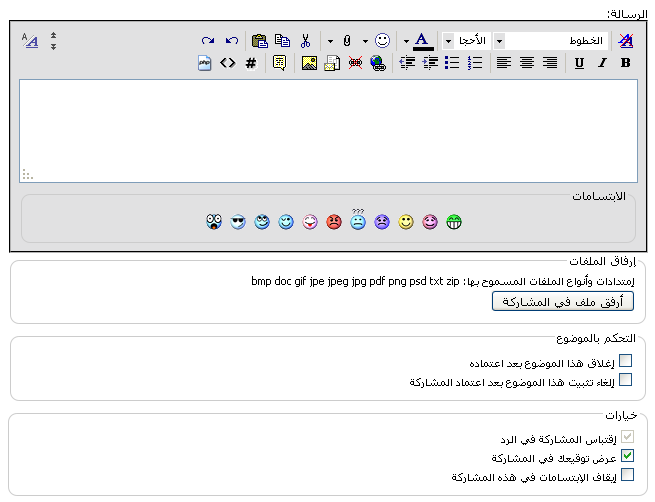Screen dimensions: 655x502
Task: Insert the blue winking smiley
Action: coord(286,222)
